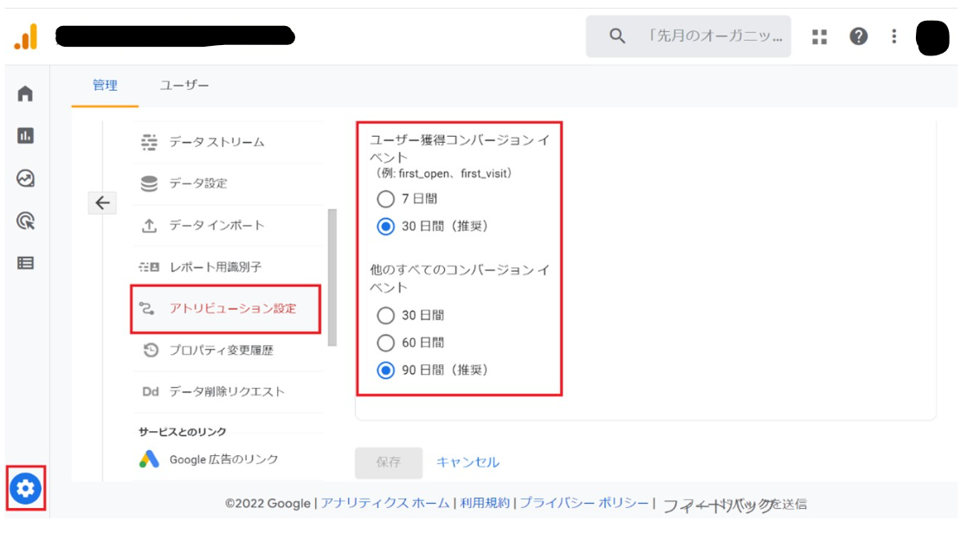The width and height of the screenshot is (980, 534).
Task: Click the first_open, first_visit example text
Action: point(444,174)
